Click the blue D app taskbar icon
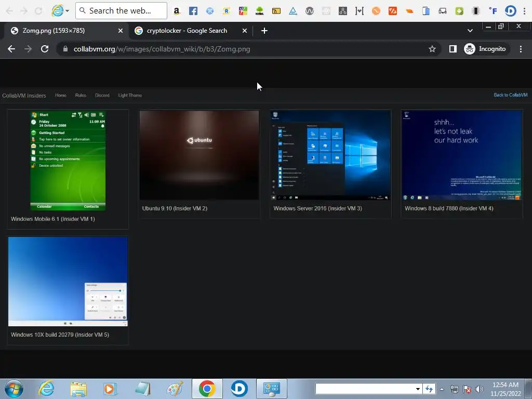Viewport: 532px width, 399px height. pyautogui.click(x=239, y=389)
